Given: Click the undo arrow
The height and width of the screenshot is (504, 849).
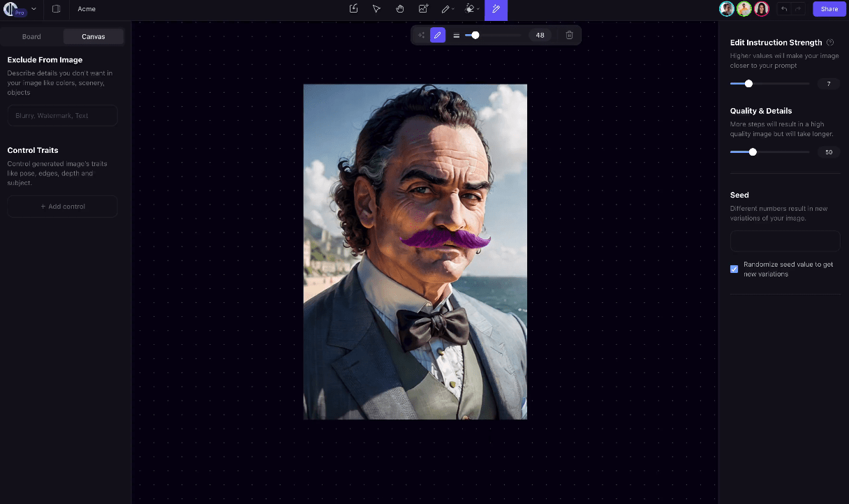Looking at the screenshot, I should pyautogui.click(x=784, y=9).
